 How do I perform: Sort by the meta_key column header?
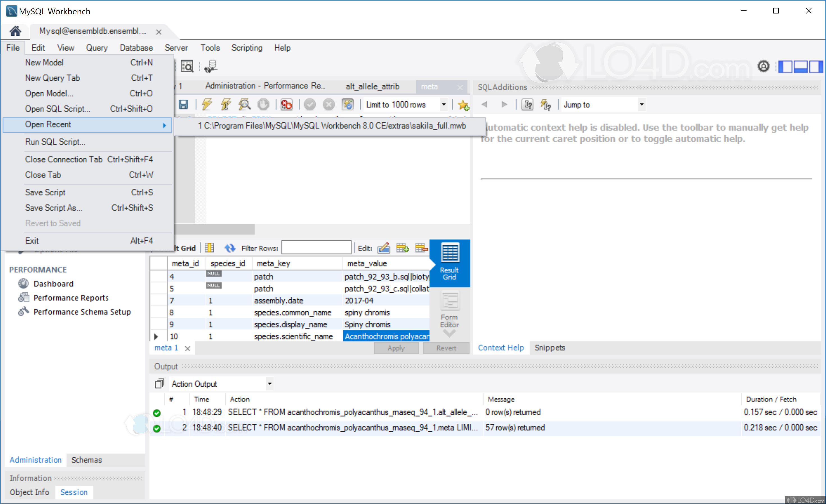coord(297,264)
